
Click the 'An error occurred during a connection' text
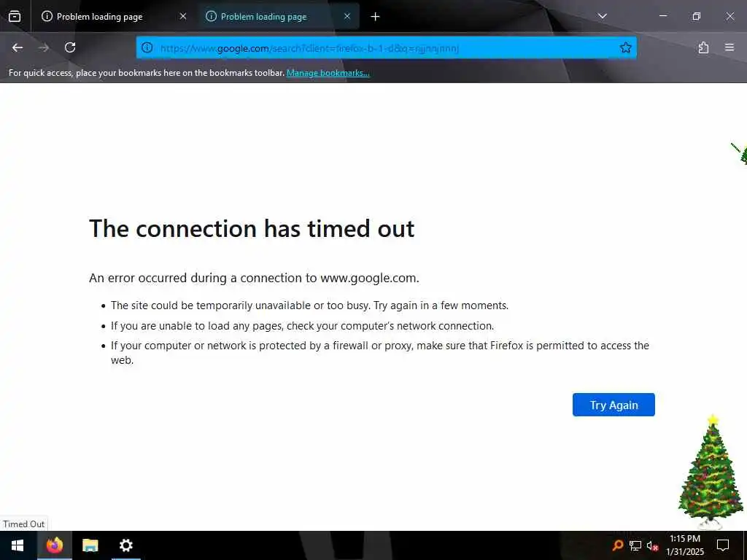tap(254, 278)
